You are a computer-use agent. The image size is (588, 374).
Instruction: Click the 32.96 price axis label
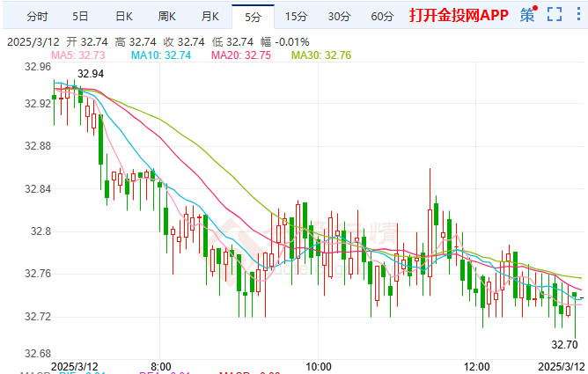click(38, 67)
